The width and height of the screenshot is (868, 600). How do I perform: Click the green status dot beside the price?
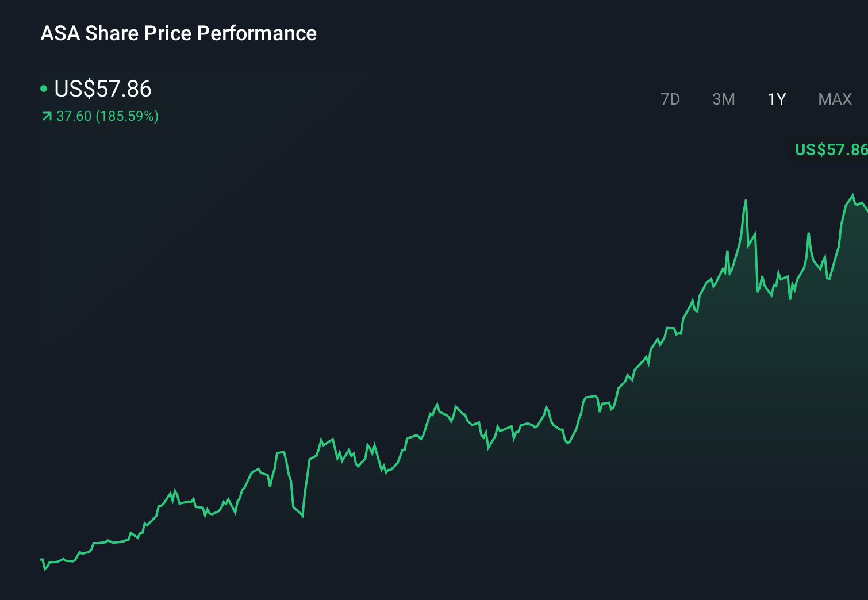coord(44,88)
